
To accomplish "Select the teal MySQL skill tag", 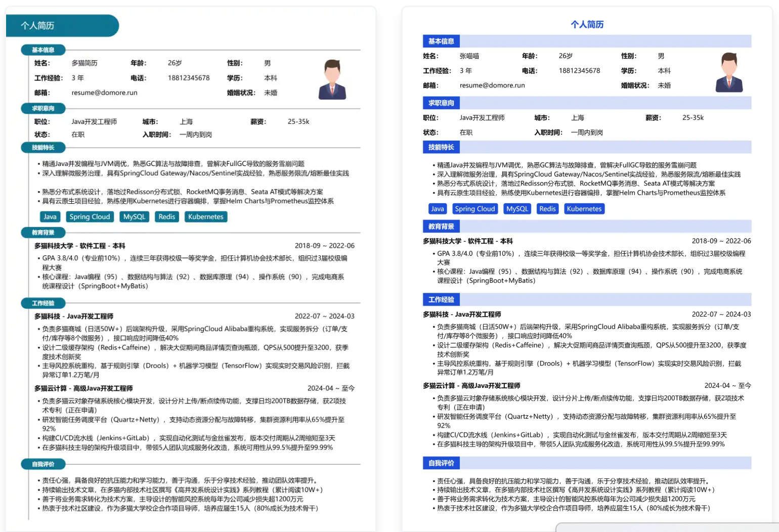I will [x=134, y=217].
